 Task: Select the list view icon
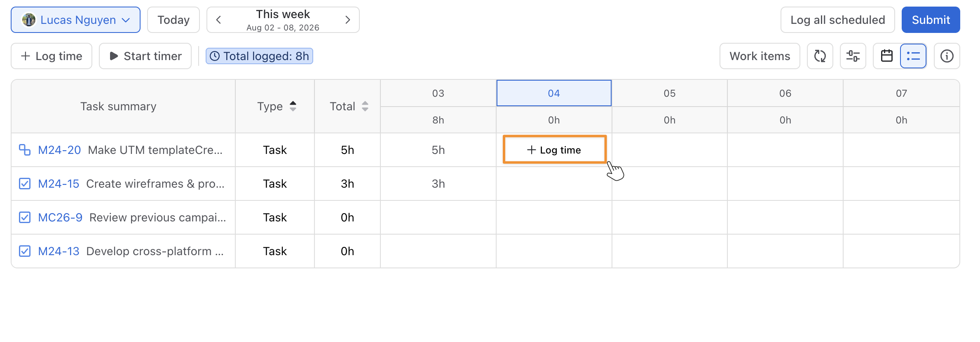(913, 56)
